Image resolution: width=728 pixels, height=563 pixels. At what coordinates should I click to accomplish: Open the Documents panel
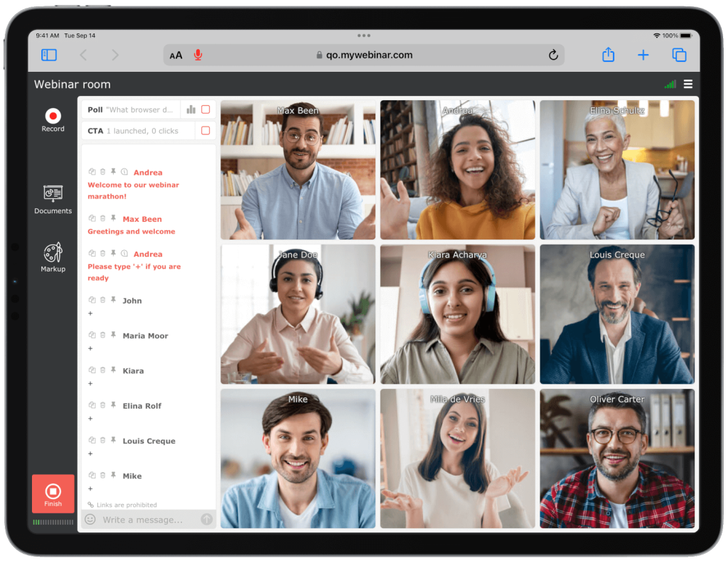(53, 193)
